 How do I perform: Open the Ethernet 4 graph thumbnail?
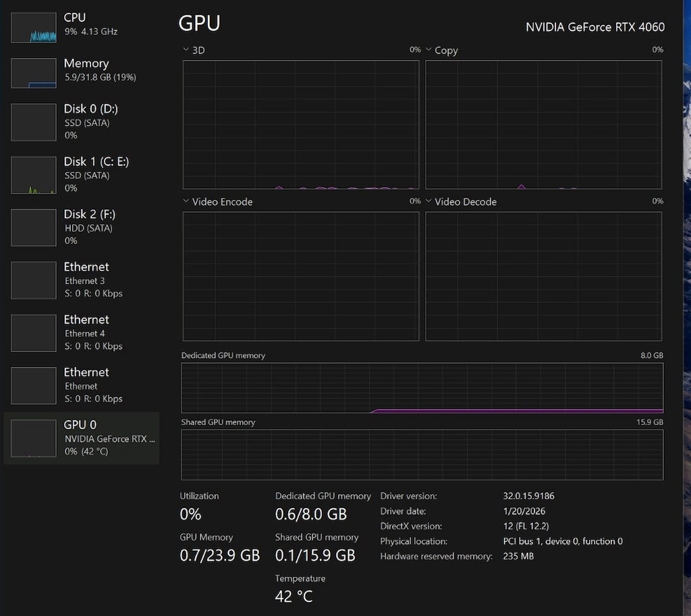pos(34,333)
